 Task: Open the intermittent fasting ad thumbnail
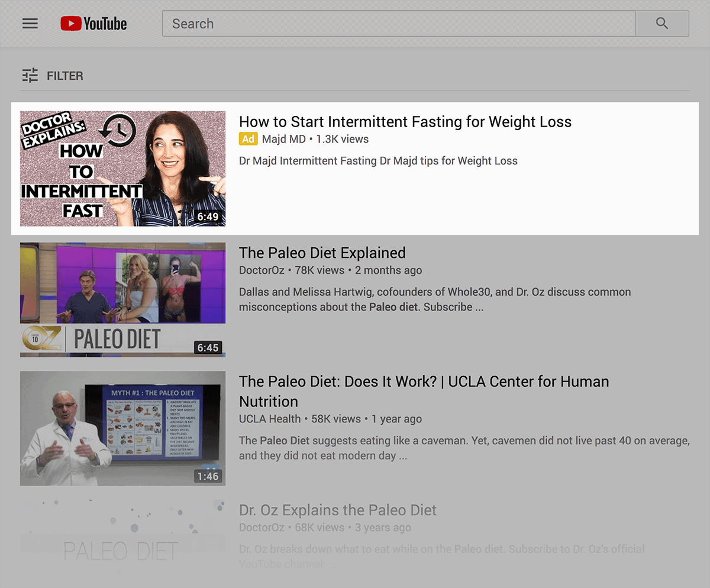122,169
